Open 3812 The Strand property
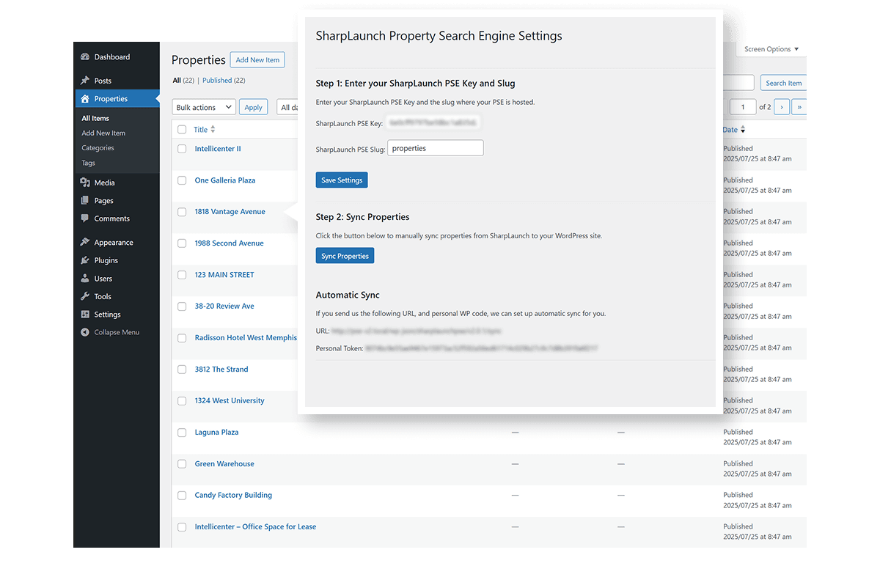 (x=221, y=370)
